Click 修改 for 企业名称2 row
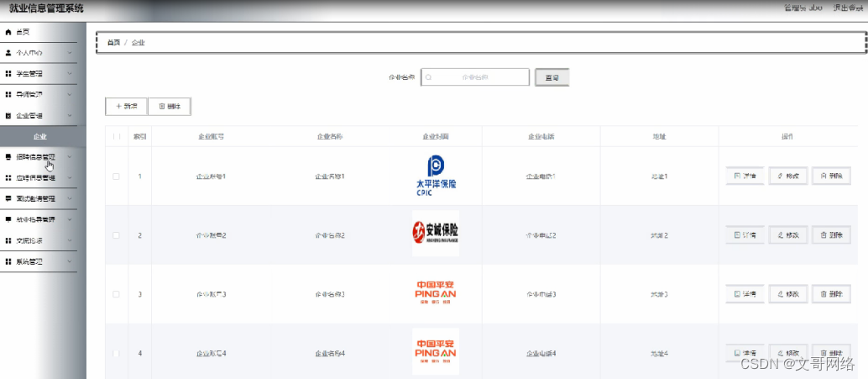 pyautogui.click(x=788, y=235)
